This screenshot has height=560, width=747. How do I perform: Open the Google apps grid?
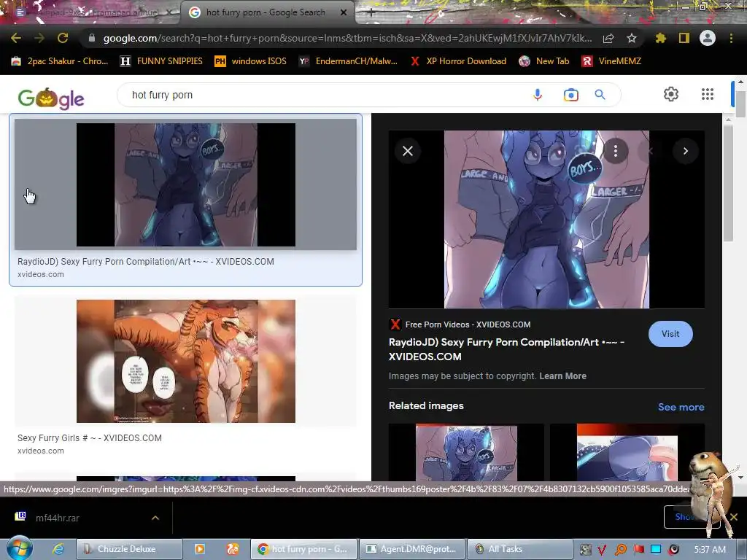(x=708, y=94)
